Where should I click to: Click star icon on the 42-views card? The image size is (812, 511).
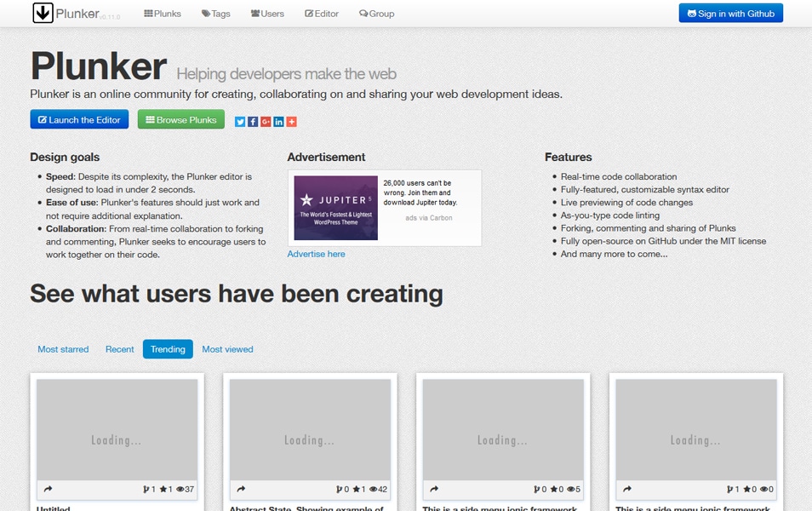point(357,489)
